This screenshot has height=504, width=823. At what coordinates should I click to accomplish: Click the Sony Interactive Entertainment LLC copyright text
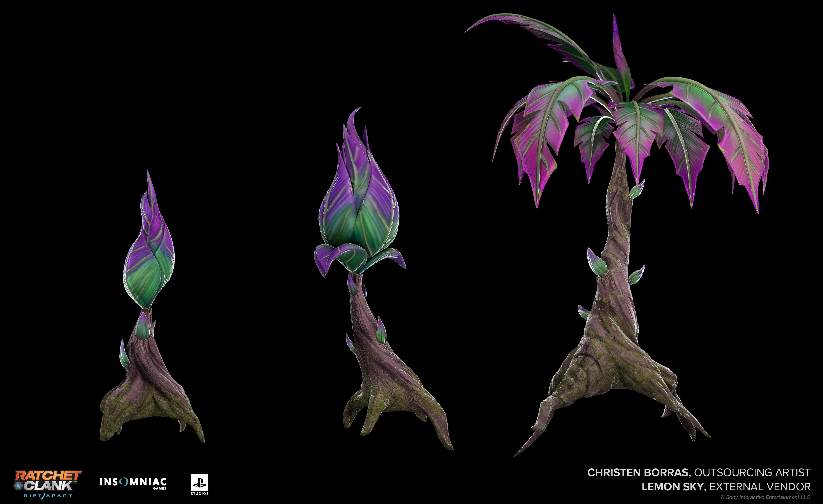pos(765,497)
